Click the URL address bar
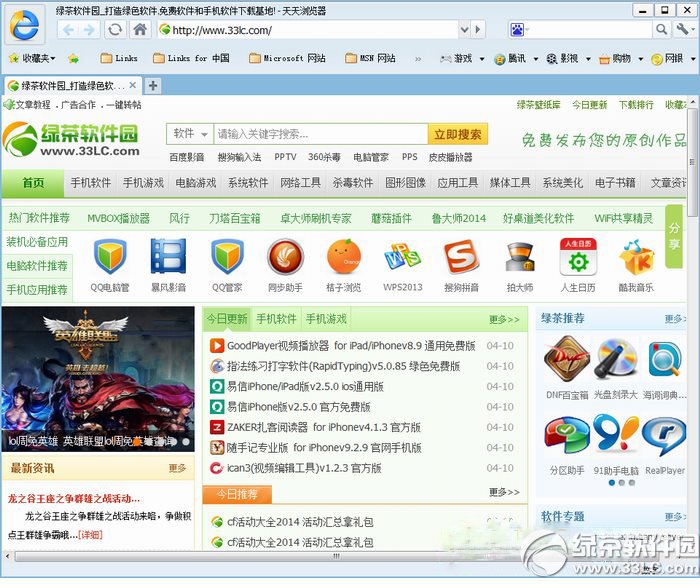Screen dimensions: 700x588 [308, 30]
